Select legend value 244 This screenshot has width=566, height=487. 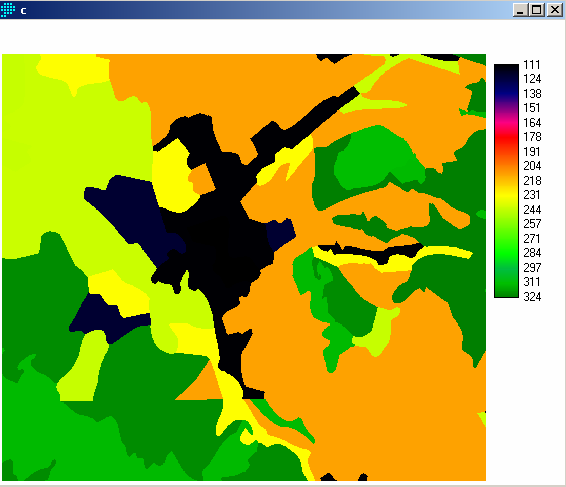pyautogui.click(x=532, y=209)
